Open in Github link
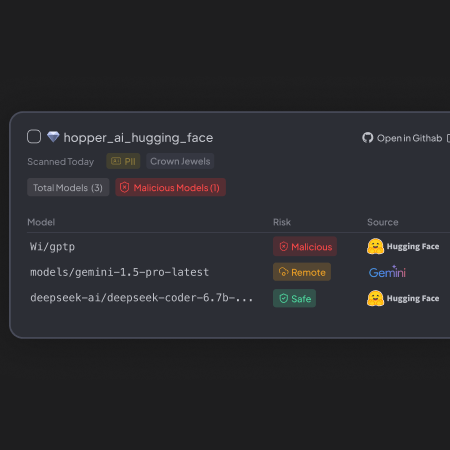This screenshot has width=450, height=450. click(x=409, y=138)
